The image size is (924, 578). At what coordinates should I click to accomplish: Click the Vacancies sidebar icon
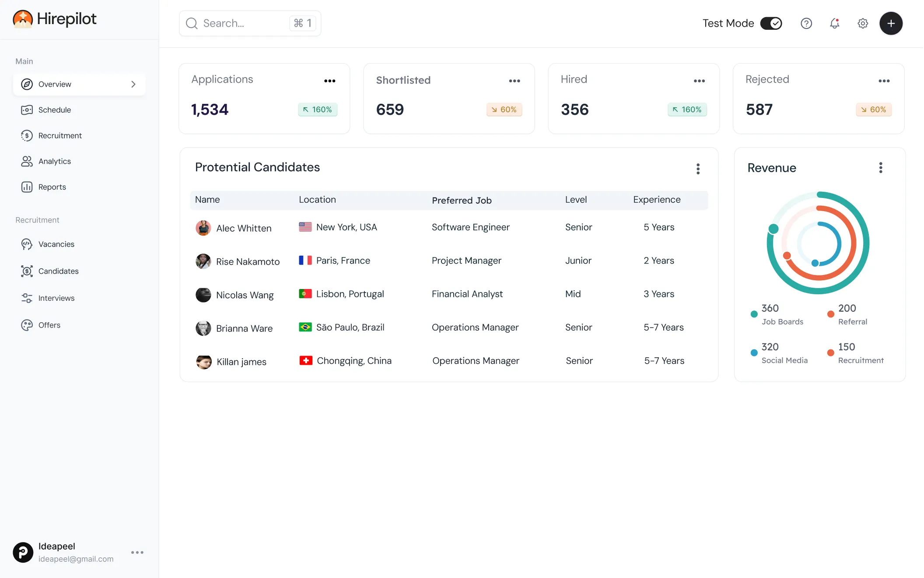click(x=27, y=244)
